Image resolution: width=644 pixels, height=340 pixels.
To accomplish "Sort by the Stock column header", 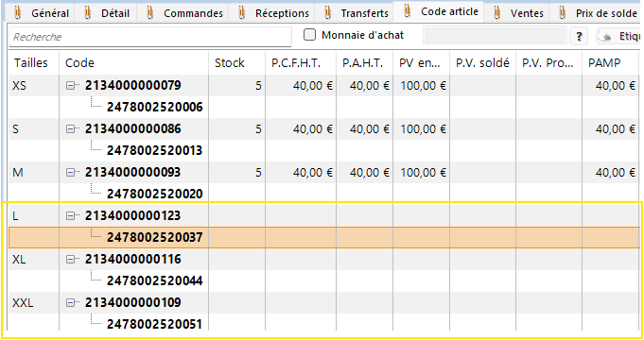I will [237, 62].
